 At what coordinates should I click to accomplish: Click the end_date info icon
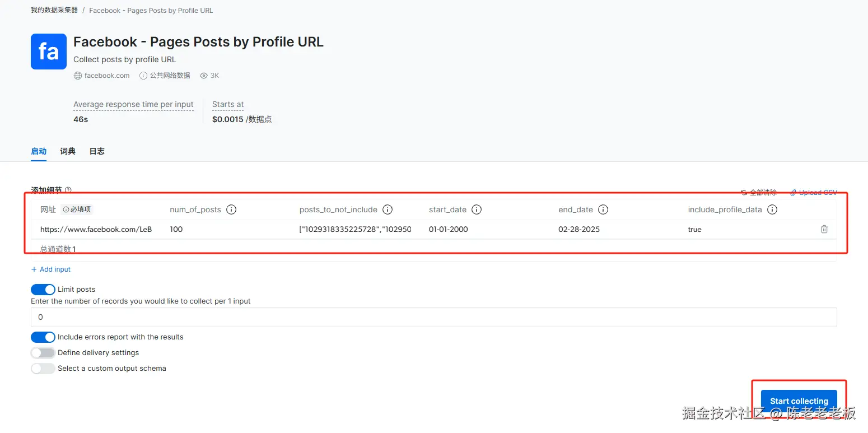click(x=603, y=209)
